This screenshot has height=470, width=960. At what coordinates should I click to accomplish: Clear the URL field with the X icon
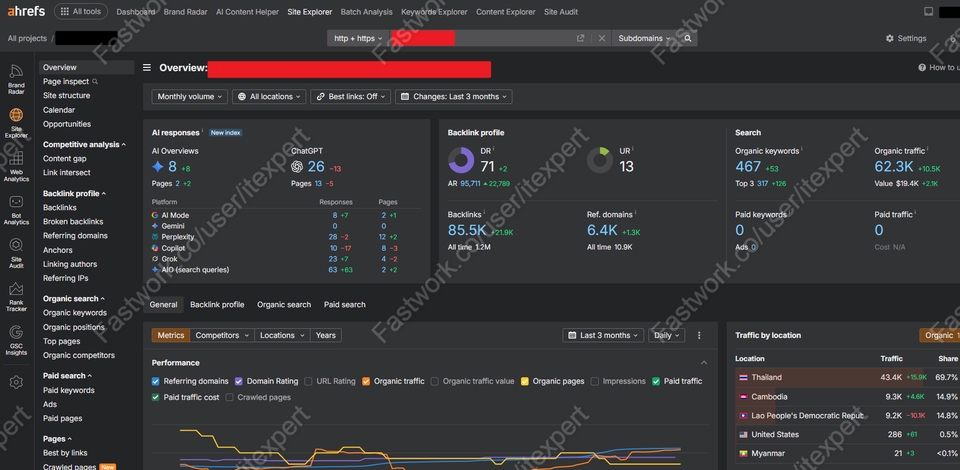click(x=602, y=38)
